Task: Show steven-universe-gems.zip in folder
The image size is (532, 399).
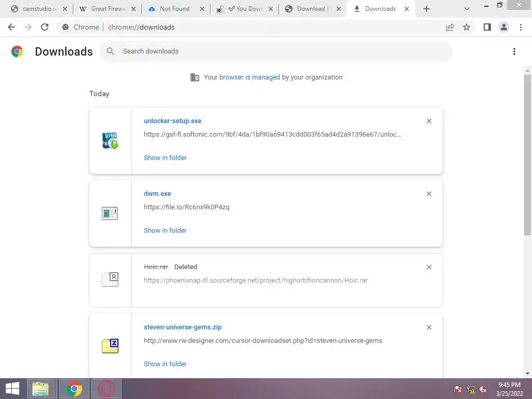Action: coord(165,364)
